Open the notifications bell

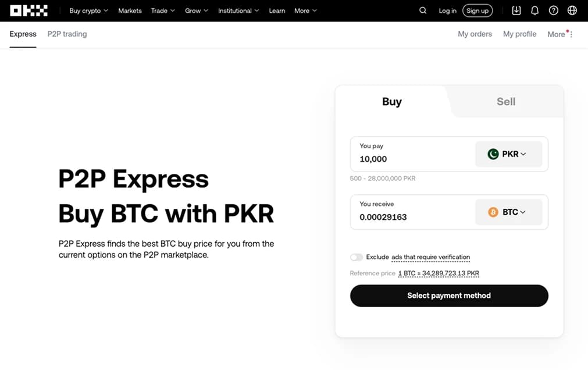[535, 10]
